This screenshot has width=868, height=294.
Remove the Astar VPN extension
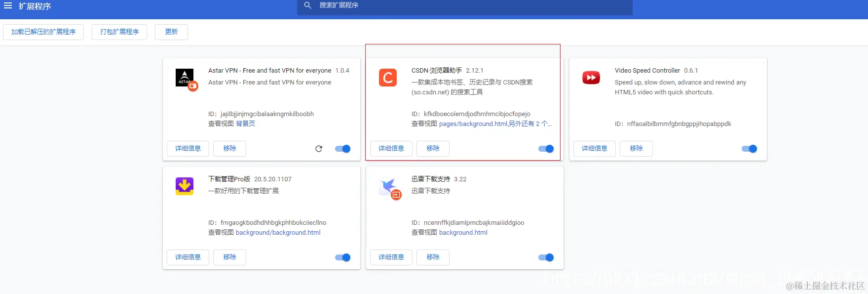pos(229,149)
